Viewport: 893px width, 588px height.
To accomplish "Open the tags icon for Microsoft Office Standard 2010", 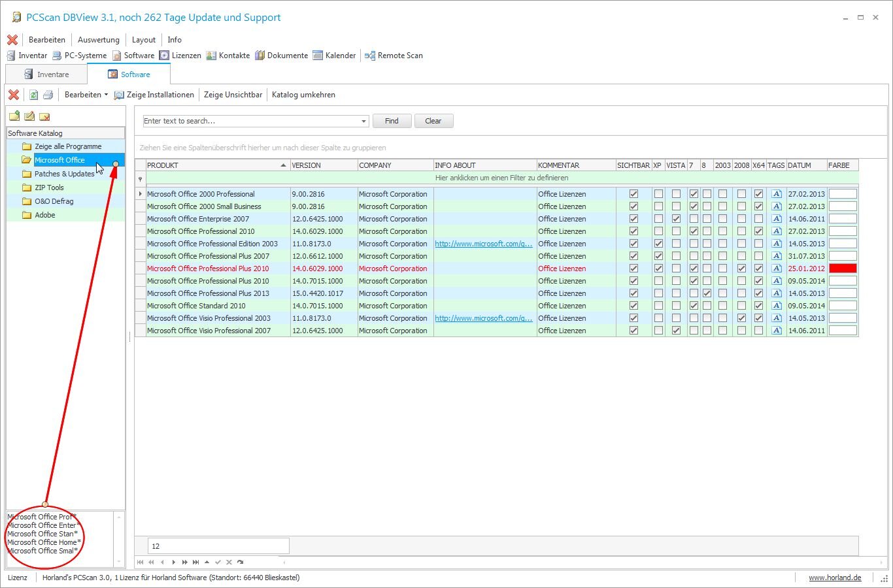I will coord(777,306).
